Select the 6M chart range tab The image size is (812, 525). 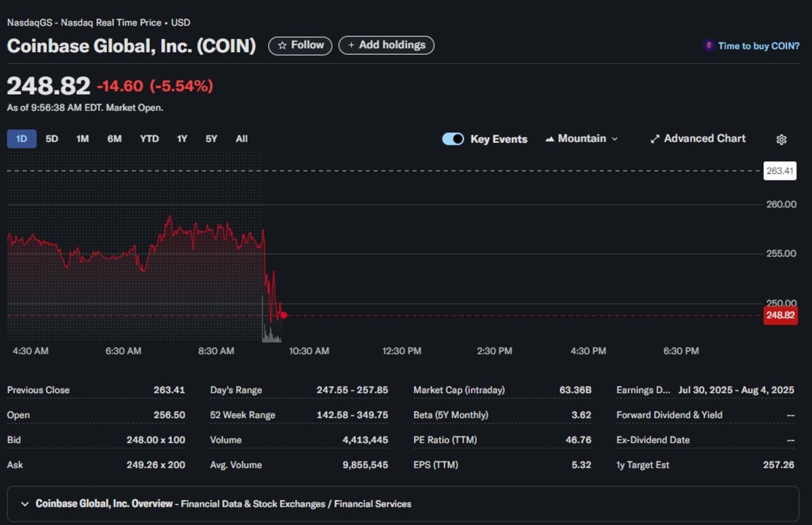click(x=114, y=139)
